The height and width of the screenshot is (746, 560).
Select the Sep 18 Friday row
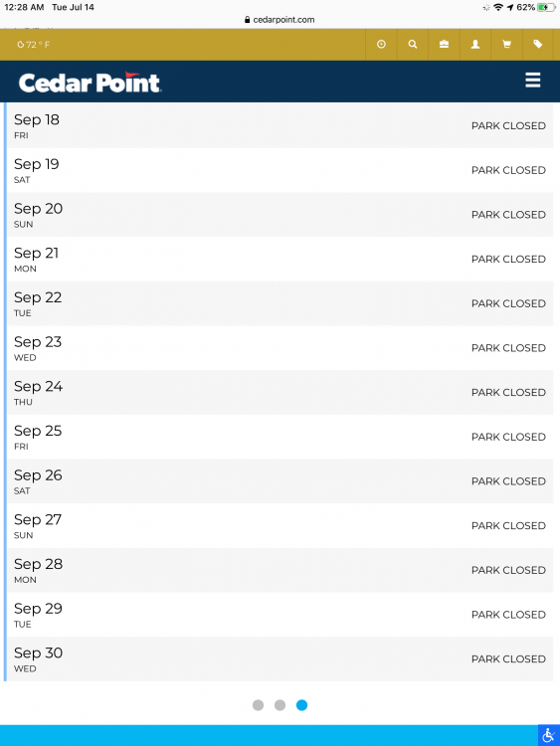point(280,125)
